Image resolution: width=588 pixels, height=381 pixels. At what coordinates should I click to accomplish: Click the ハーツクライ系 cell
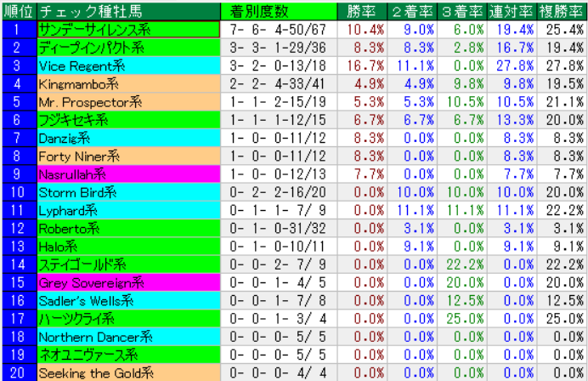128,318
